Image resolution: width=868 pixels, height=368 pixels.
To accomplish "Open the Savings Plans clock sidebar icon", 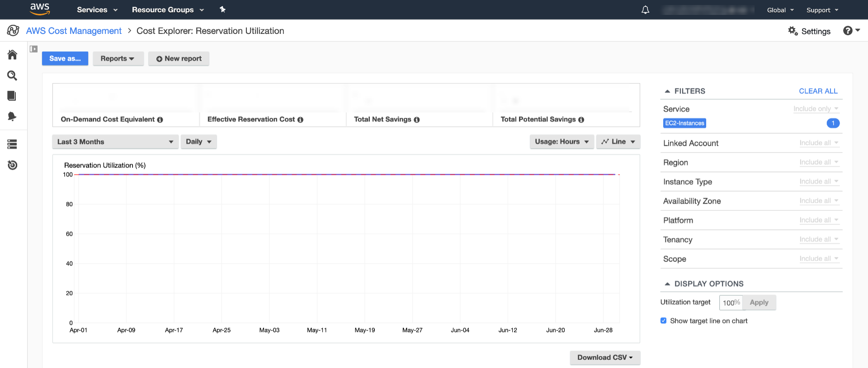I will (12, 165).
